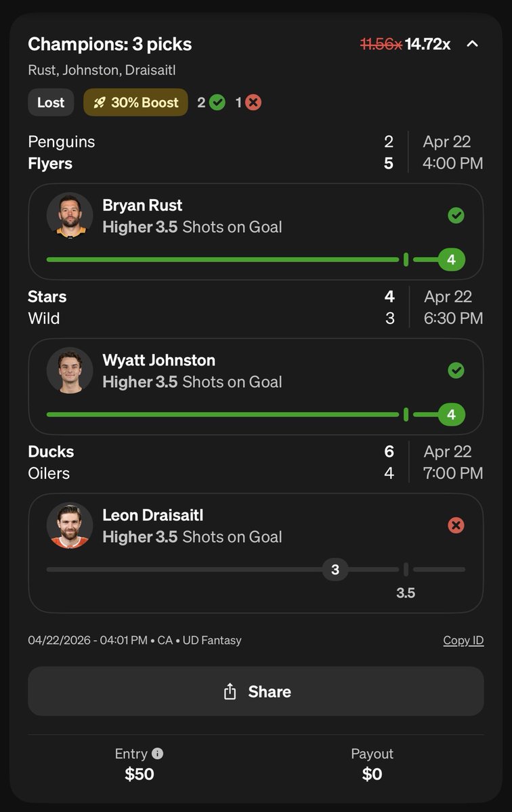Click the Share button

(256, 691)
